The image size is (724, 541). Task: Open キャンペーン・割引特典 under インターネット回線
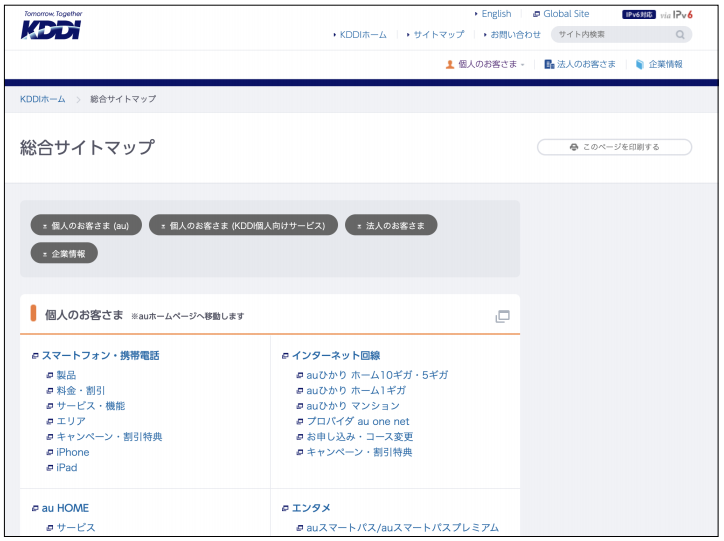(x=359, y=452)
